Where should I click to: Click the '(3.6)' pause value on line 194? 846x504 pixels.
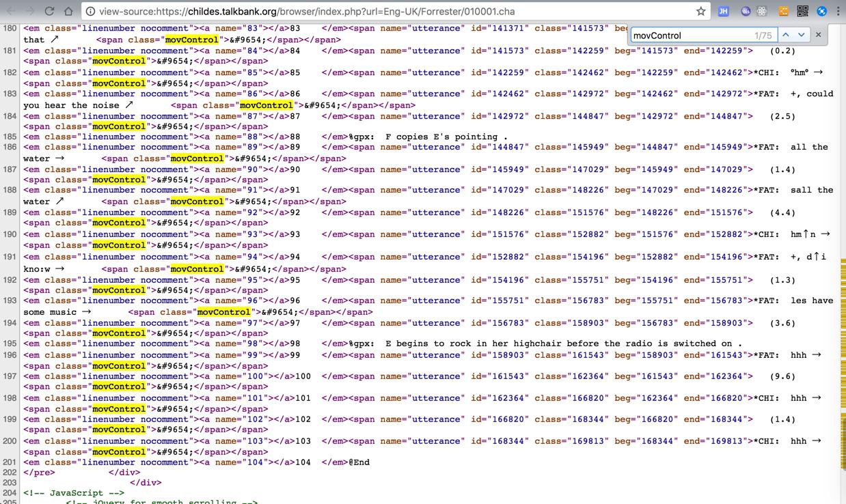point(782,323)
